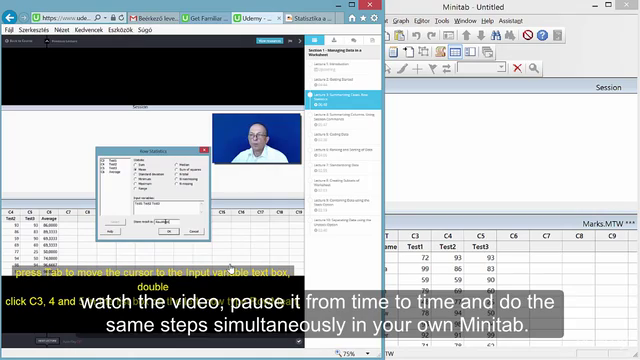This screenshot has width=640, height=360.
Task: Switch to the Statisztika browser tab
Action: tap(309, 18)
